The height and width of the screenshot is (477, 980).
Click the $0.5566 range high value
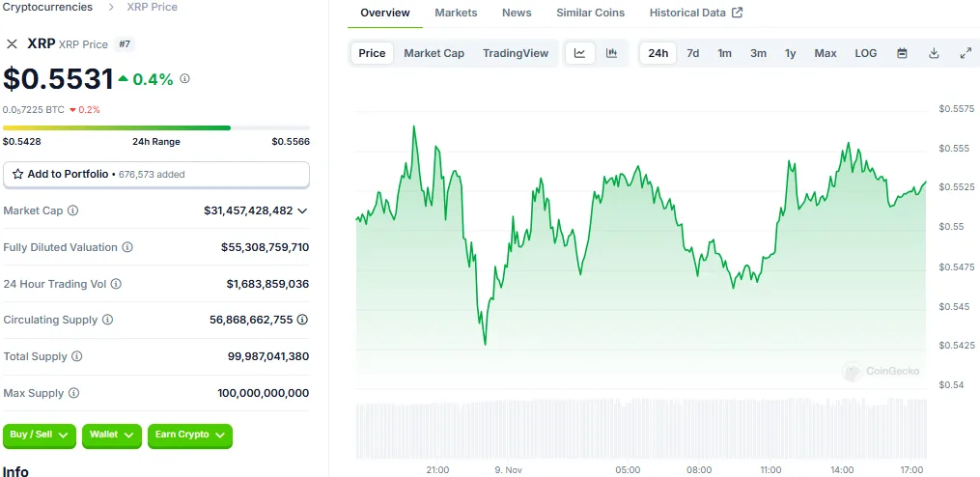[291, 142]
